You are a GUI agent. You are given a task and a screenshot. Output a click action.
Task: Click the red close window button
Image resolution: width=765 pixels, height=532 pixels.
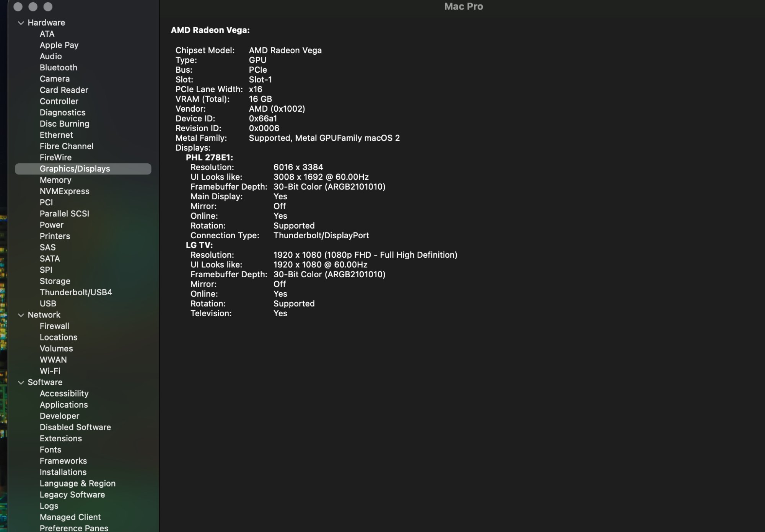click(x=18, y=7)
